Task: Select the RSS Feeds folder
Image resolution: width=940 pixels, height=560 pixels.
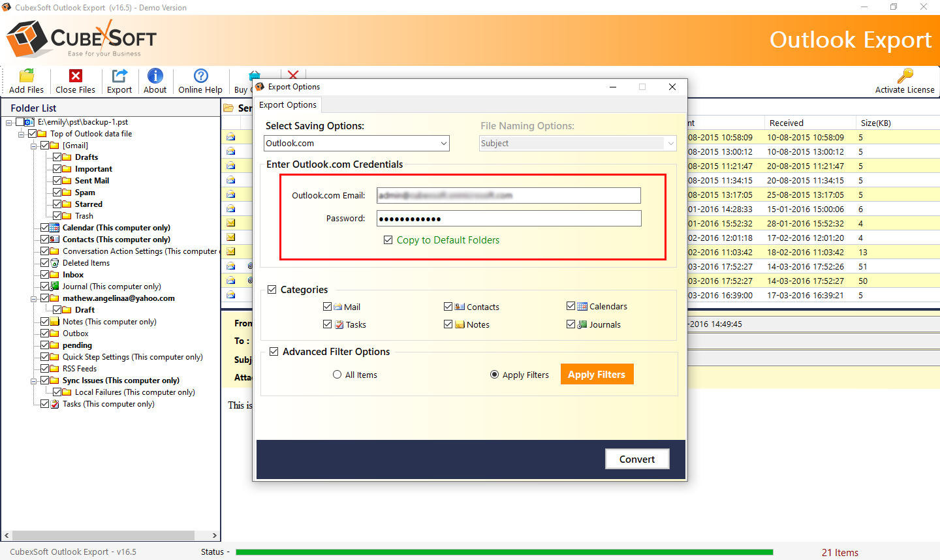Action: click(x=80, y=369)
